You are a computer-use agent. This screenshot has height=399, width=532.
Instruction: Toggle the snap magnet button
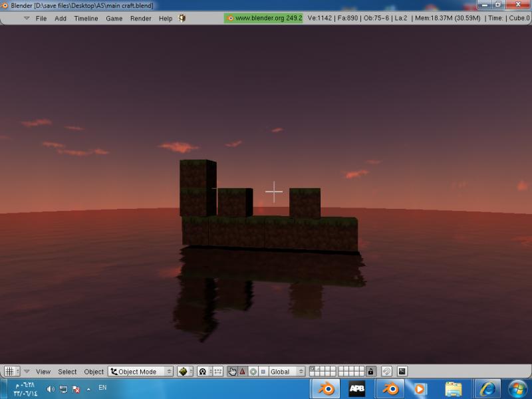(x=386, y=372)
